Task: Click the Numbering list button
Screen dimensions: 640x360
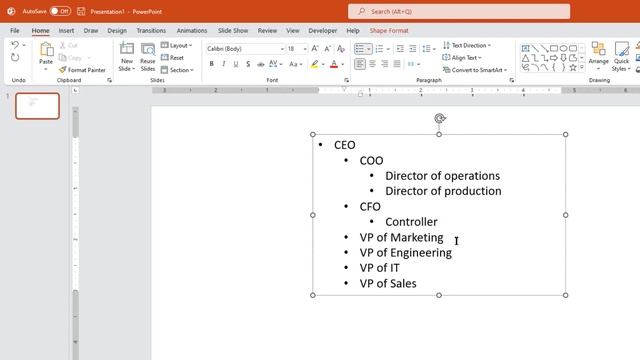Action: click(x=379, y=49)
